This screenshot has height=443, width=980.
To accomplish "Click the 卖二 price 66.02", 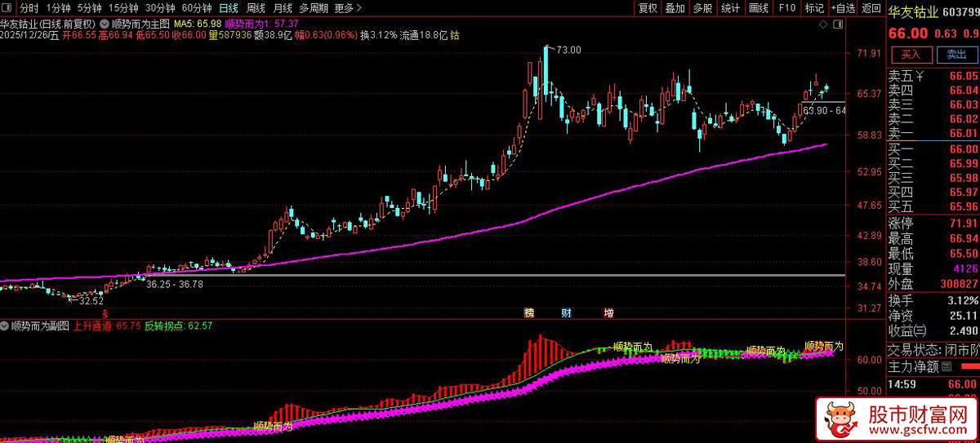I will [x=964, y=119].
